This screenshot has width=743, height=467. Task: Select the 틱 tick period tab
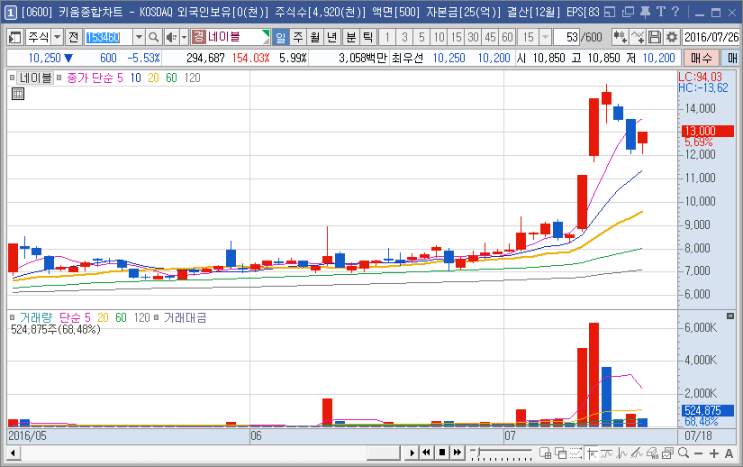[368, 37]
